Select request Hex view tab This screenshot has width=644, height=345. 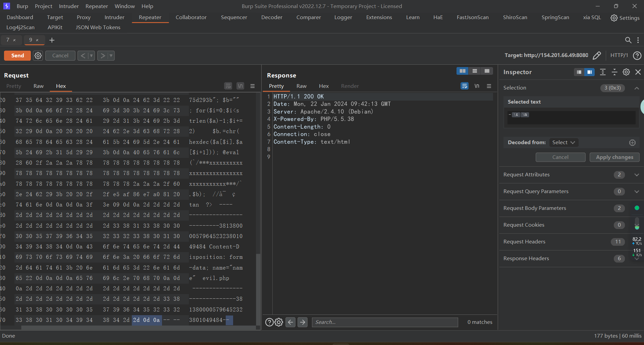(x=61, y=86)
